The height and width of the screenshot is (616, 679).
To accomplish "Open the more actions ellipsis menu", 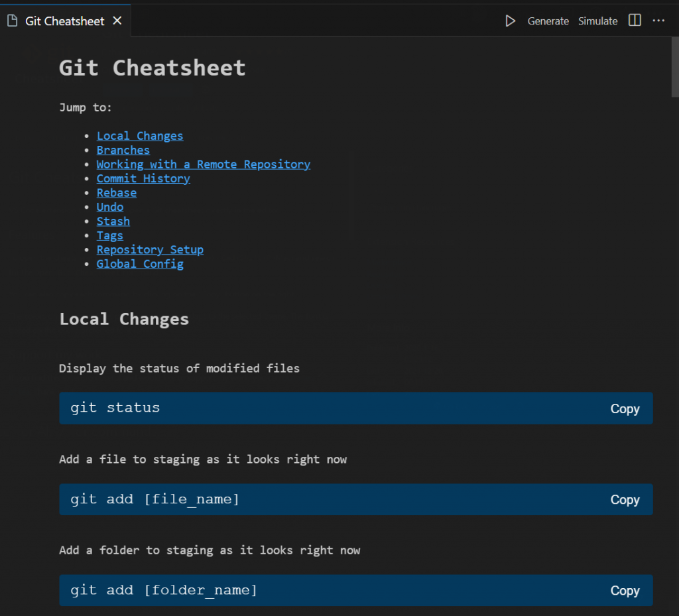I will (x=658, y=21).
